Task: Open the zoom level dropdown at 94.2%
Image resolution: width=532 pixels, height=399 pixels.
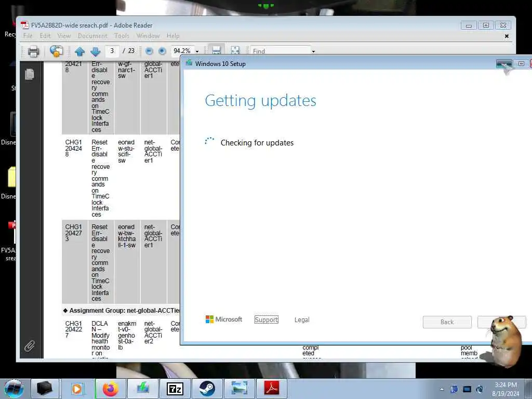Action: 197,51
